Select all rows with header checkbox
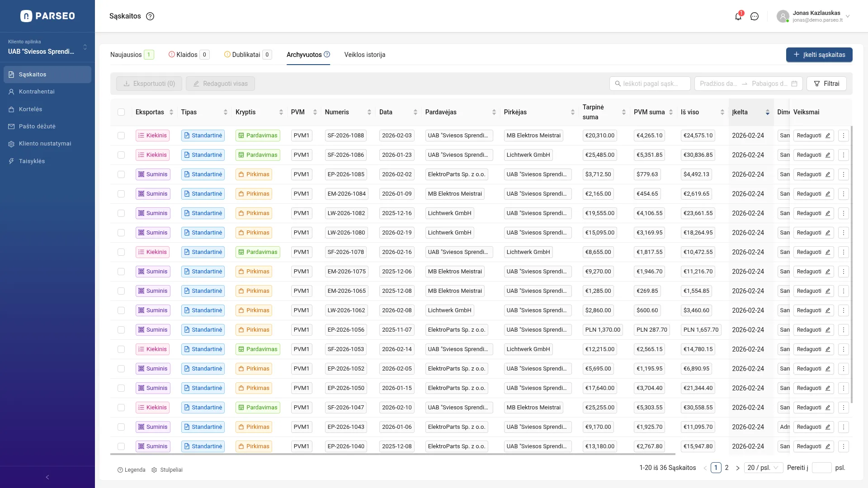The width and height of the screenshot is (868, 488). tap(121, 112)
